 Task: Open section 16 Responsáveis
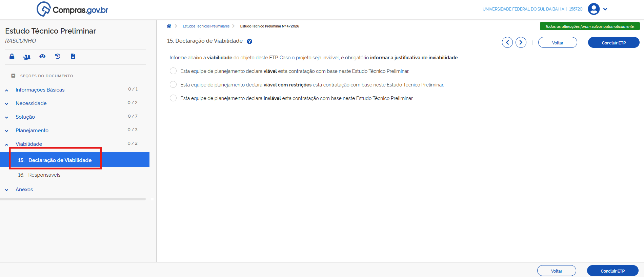tap(44, 175)
